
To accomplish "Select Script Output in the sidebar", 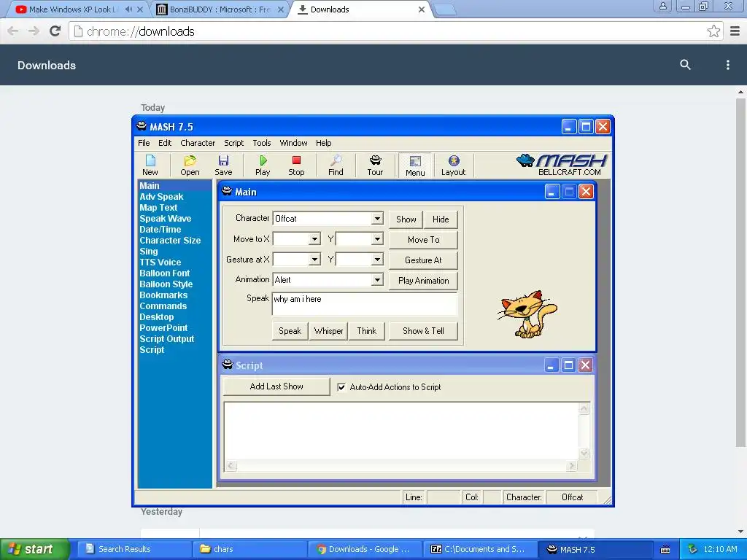I will click(167, 339).
